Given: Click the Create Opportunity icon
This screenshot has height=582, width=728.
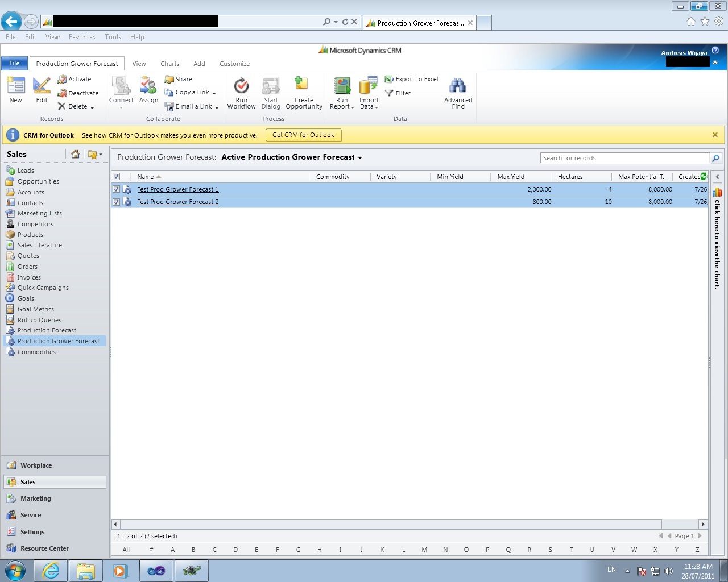Looking at the screenshot, I should [x=301, y=85].
